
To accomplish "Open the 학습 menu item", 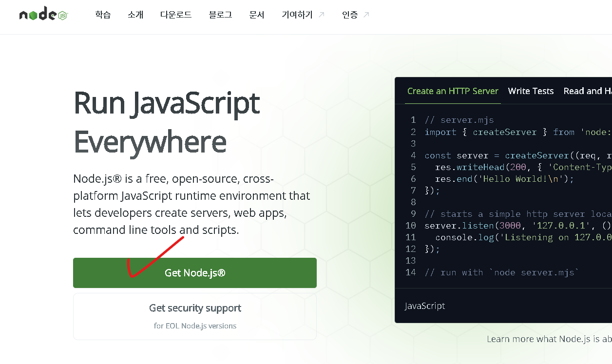I will click(103, 15).
